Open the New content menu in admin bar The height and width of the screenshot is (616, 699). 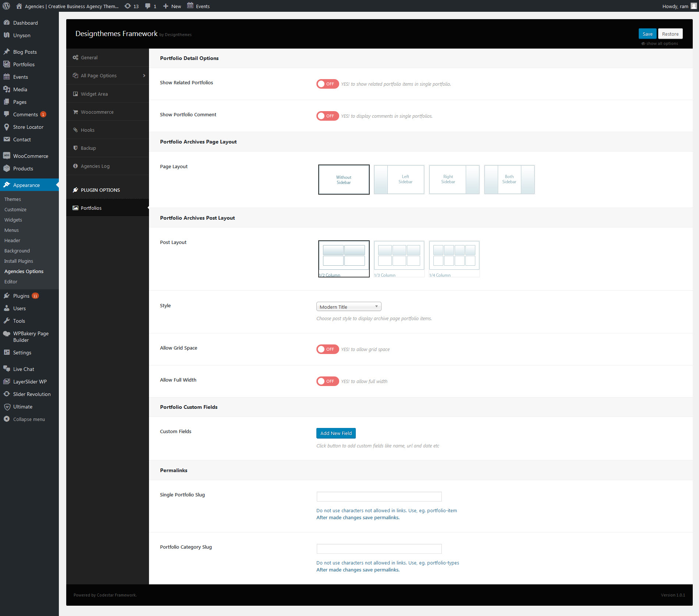172,6
